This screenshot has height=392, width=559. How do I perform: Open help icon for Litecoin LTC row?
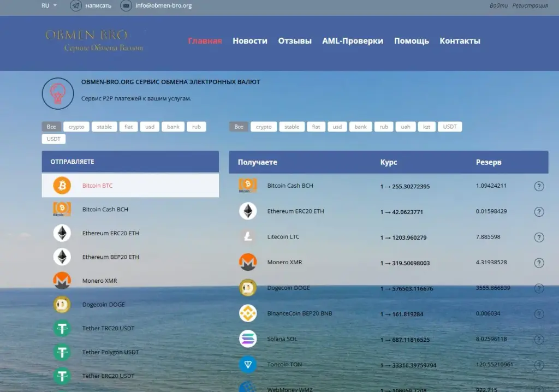(539, 237)
